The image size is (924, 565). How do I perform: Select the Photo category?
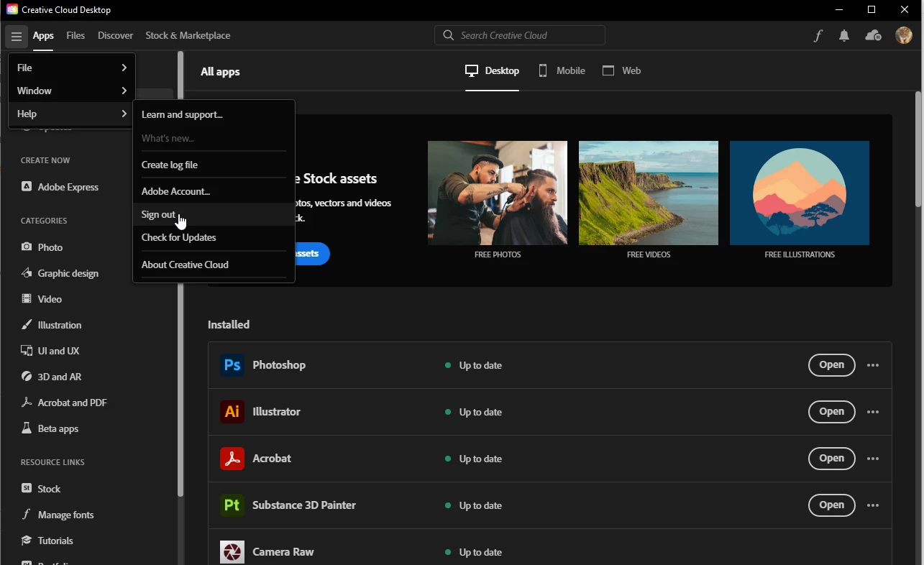(42, 247)
